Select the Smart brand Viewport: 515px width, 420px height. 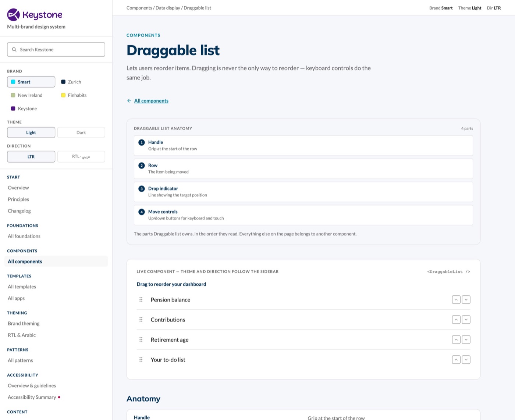(31, 82)
